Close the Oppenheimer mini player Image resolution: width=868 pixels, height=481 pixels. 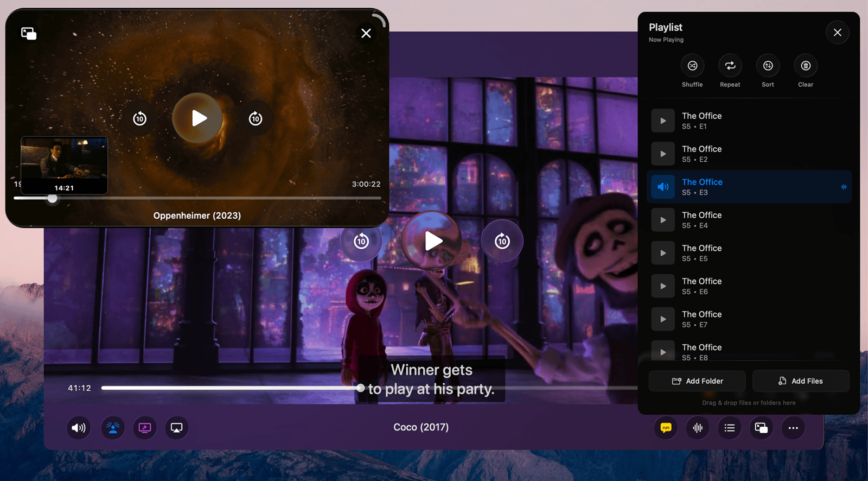366,33
